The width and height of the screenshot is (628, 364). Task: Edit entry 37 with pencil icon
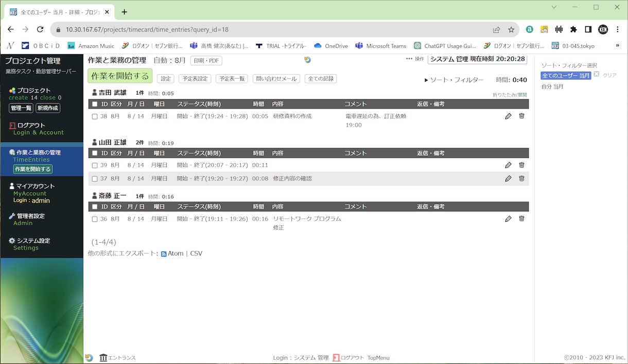508,178
